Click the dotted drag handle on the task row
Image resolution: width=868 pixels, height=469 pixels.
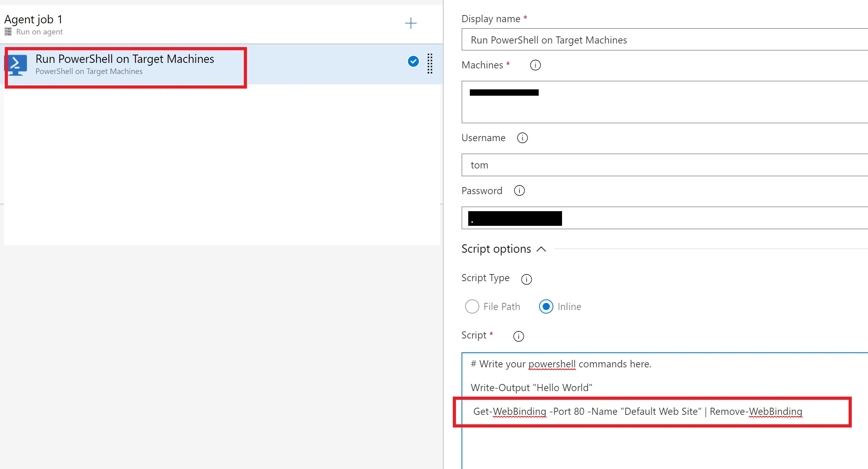(430, 64)
